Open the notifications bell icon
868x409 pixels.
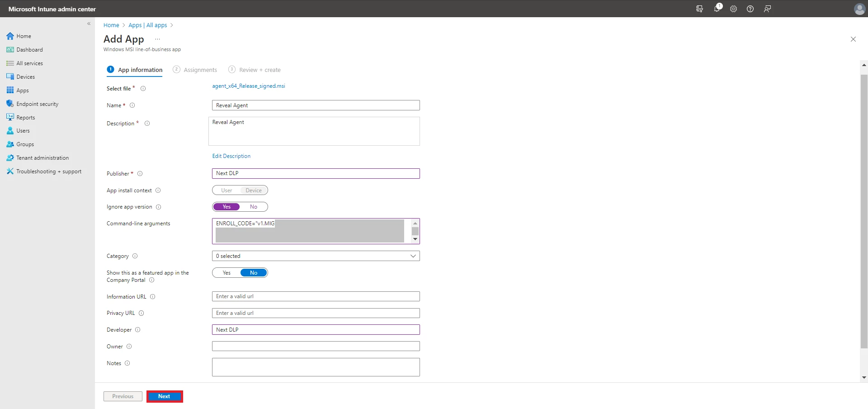point(717,8)
